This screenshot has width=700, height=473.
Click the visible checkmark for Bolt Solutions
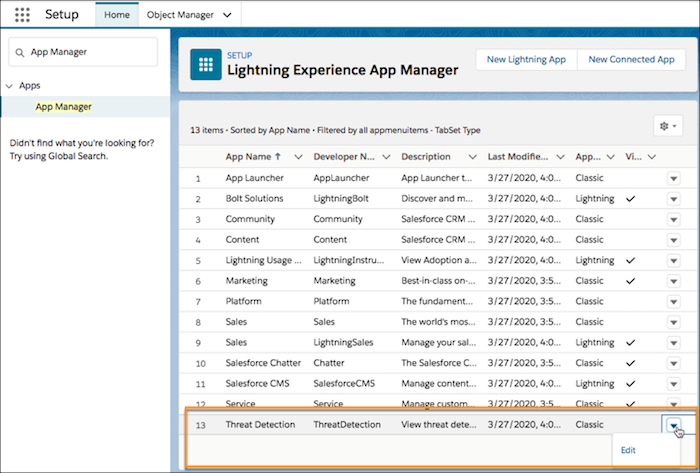pyautogui.click(x=630, y=199)
